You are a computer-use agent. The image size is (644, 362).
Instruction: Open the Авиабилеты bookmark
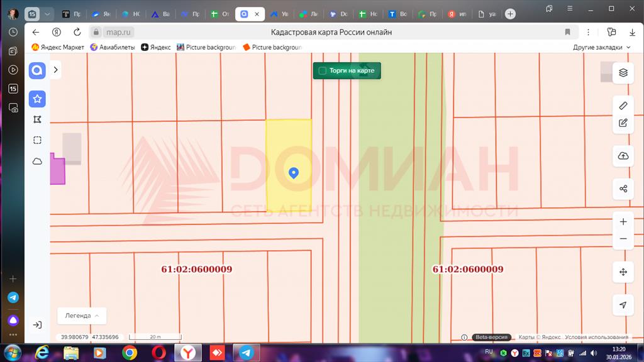pos(113,47)
